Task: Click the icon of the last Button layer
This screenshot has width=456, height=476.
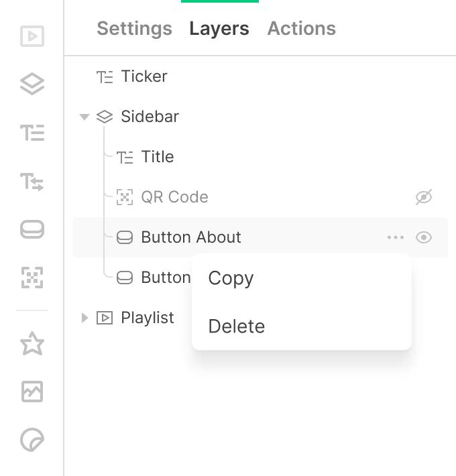Action: tap(125, 278)
